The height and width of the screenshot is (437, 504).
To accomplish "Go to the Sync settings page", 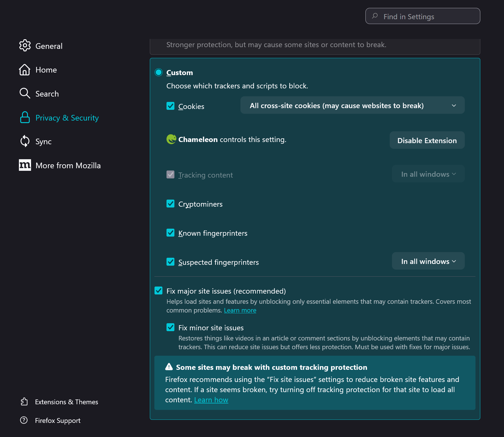I will pos(43,141).
